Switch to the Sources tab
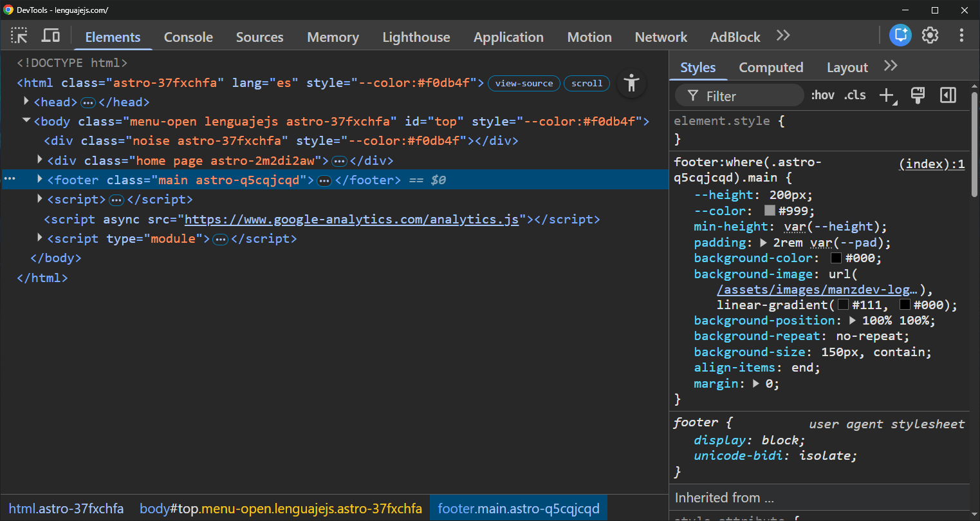980x521 pixels. [x=260, y=37]
